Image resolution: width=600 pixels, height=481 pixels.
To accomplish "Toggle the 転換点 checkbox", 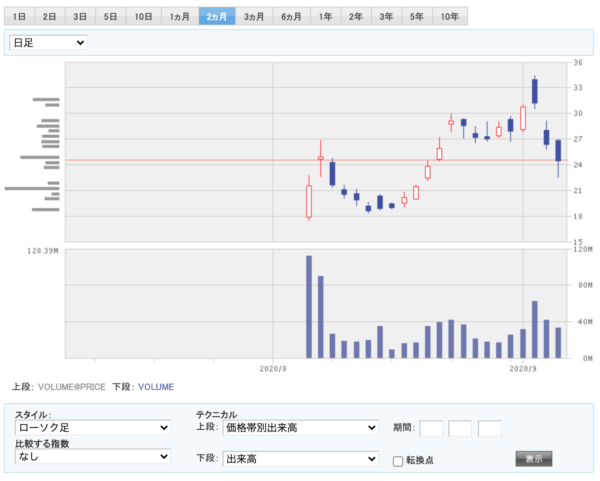I will pos(398,461).
